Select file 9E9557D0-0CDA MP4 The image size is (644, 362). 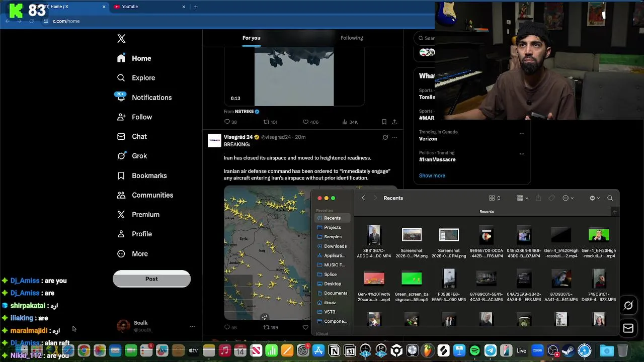tap(487, 242)
